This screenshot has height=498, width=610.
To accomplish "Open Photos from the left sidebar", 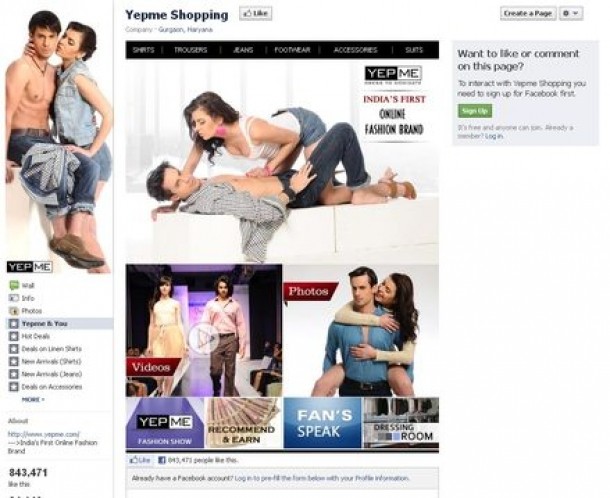I will (31, 311).
